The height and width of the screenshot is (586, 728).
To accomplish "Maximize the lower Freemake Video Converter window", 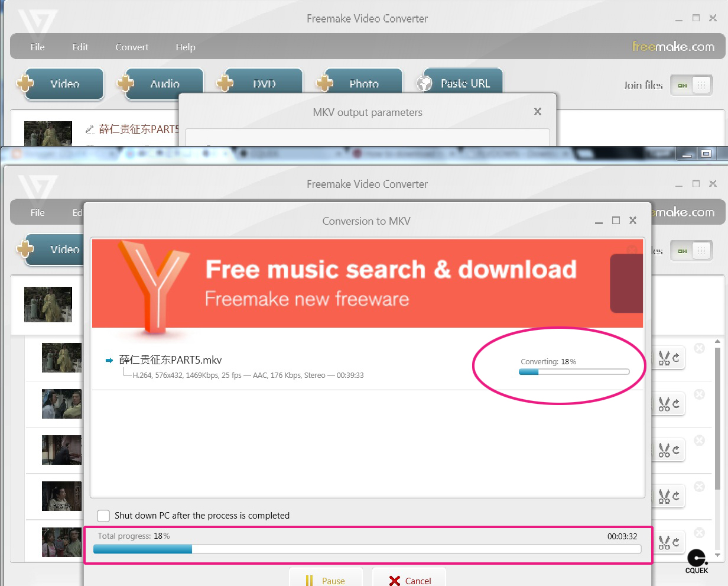I will pos(696,184).
